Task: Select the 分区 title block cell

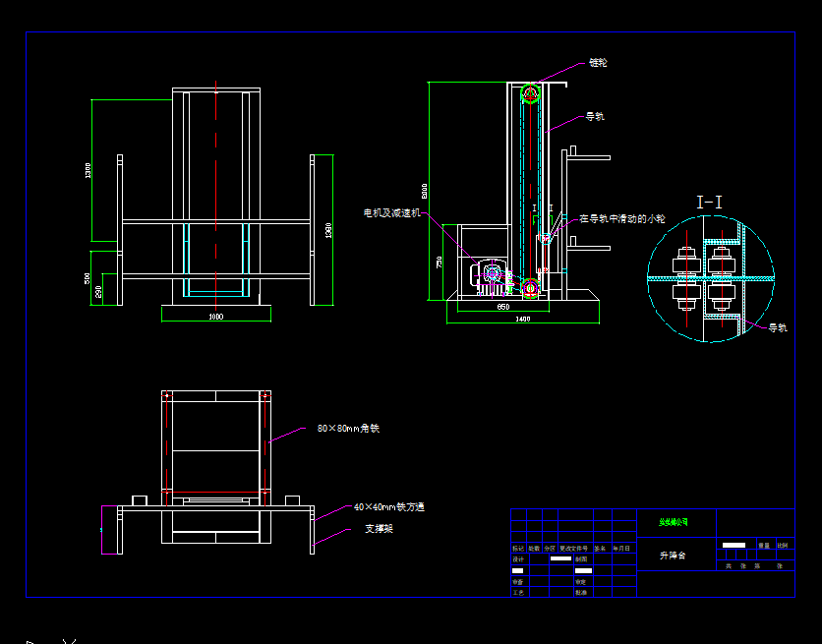Action: pos(550,548)
